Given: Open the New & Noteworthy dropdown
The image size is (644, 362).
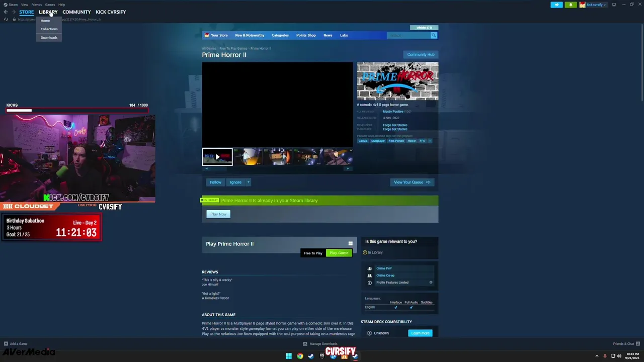Looking at the screenshot, I should point(250,35).
